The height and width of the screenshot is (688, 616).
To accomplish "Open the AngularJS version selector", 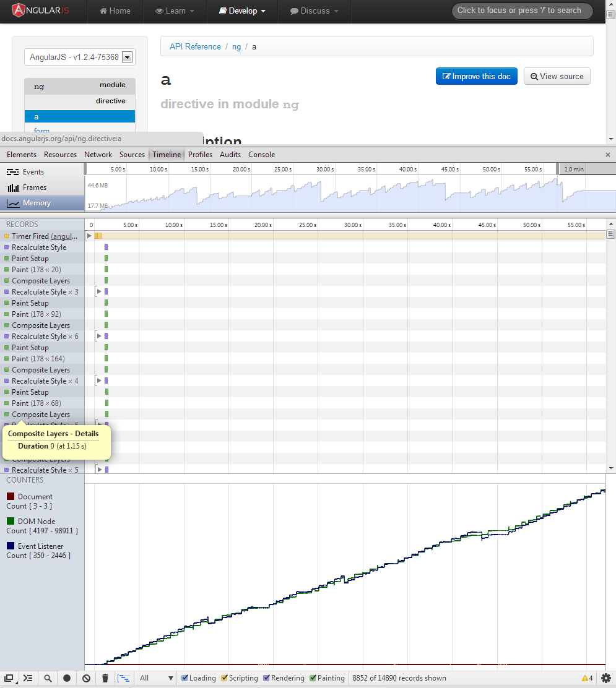I will [79, 57].
